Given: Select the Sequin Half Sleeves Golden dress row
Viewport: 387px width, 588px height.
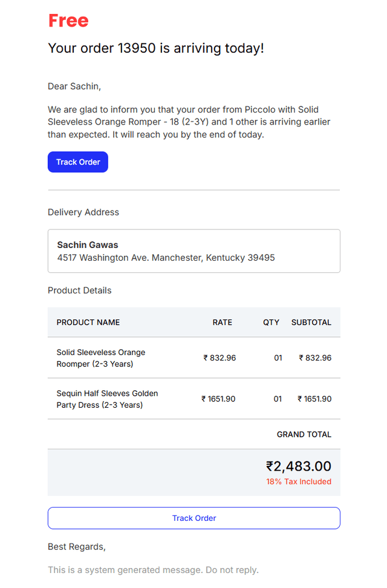Looking at the screenshot, I should (x=194, y=399).
